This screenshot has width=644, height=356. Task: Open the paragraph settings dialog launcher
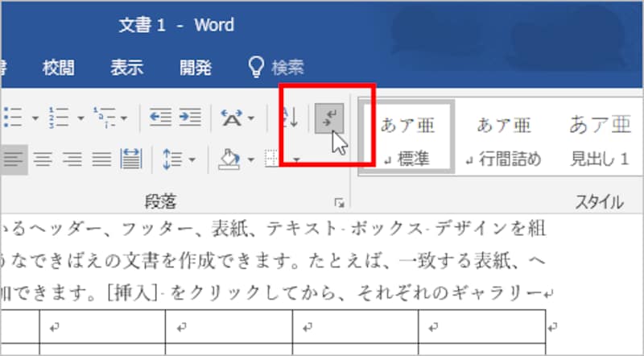pos(339,203)
